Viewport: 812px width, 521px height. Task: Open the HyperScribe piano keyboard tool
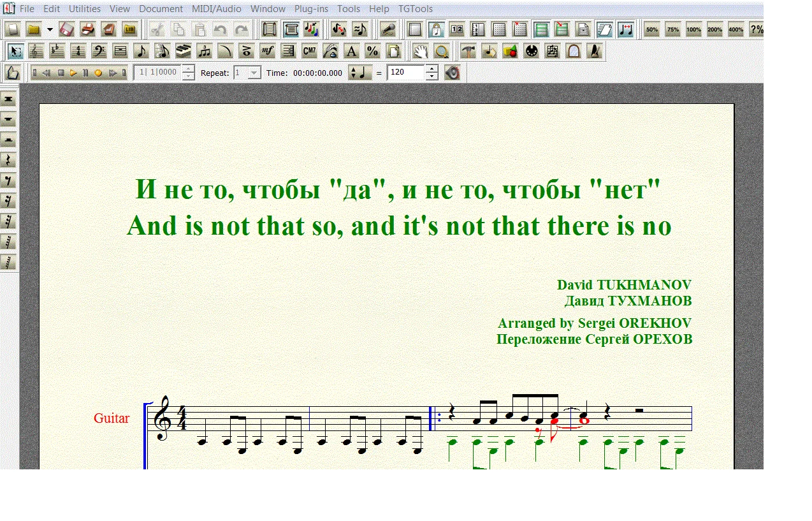coord(183,51)
